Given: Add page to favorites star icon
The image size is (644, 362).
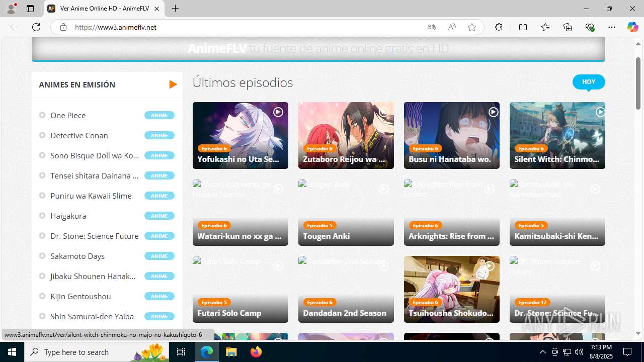Looking at the screenshot, I should coord(472,27).
